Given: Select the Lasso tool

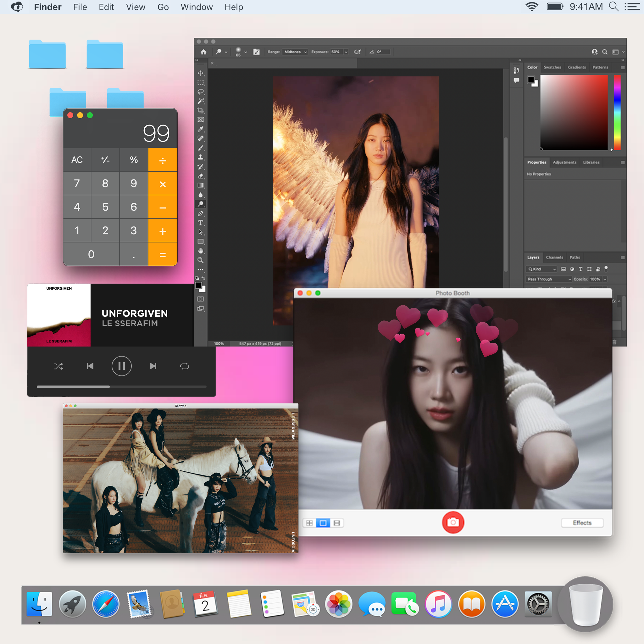Looking at the screenshot, I should coord(200,92).
